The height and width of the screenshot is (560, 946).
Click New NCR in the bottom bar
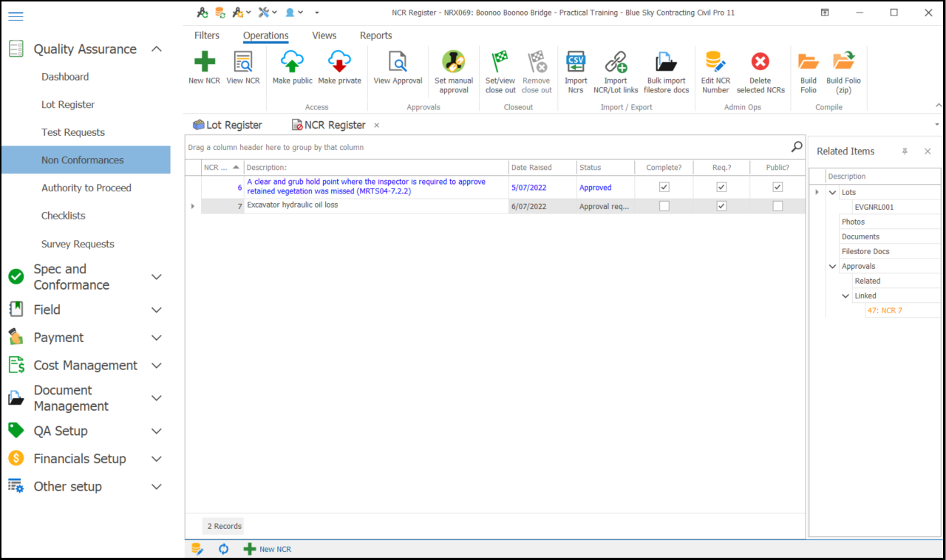(268, 549)
